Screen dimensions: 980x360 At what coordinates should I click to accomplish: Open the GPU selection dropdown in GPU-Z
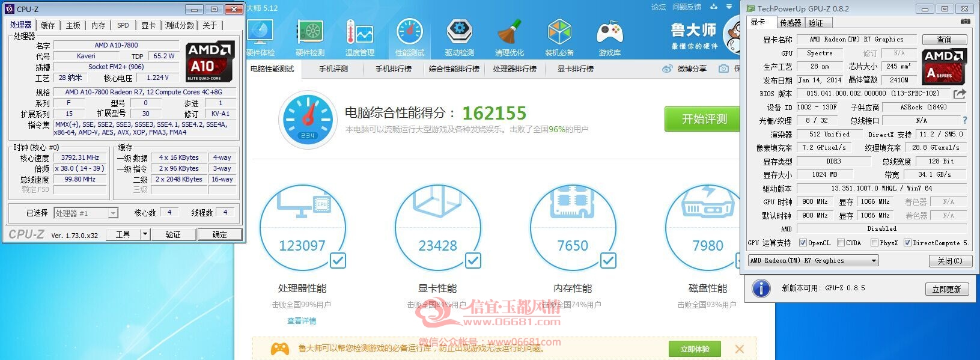(x=814, y=260)
